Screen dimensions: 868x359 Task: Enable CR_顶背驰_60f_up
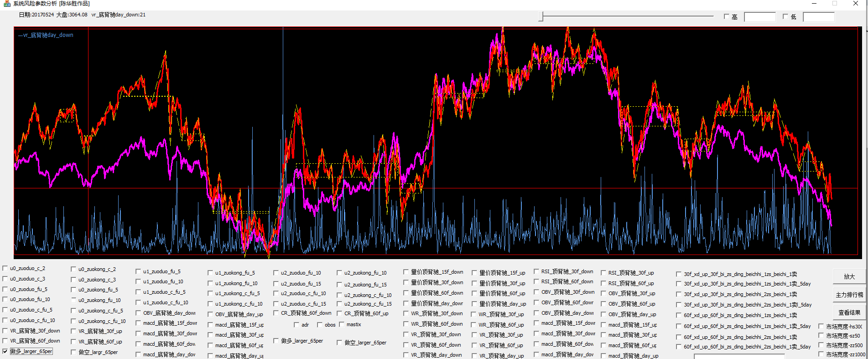[x=340, y=313]
